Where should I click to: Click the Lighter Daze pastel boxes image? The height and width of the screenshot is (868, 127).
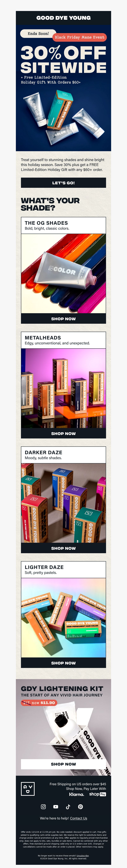(63, 618)
